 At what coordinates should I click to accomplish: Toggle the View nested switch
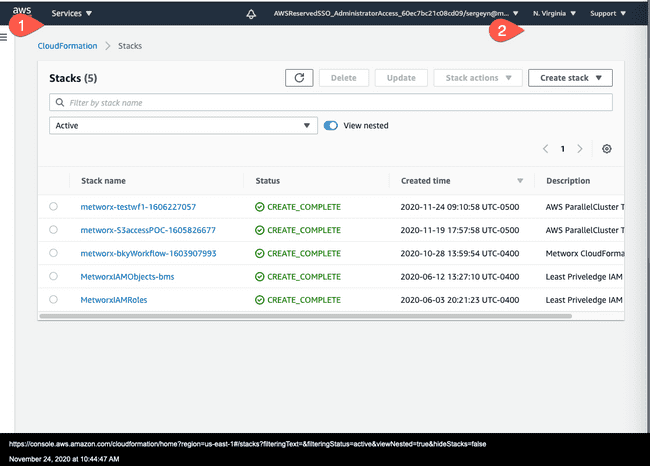(x=330, y=126)
